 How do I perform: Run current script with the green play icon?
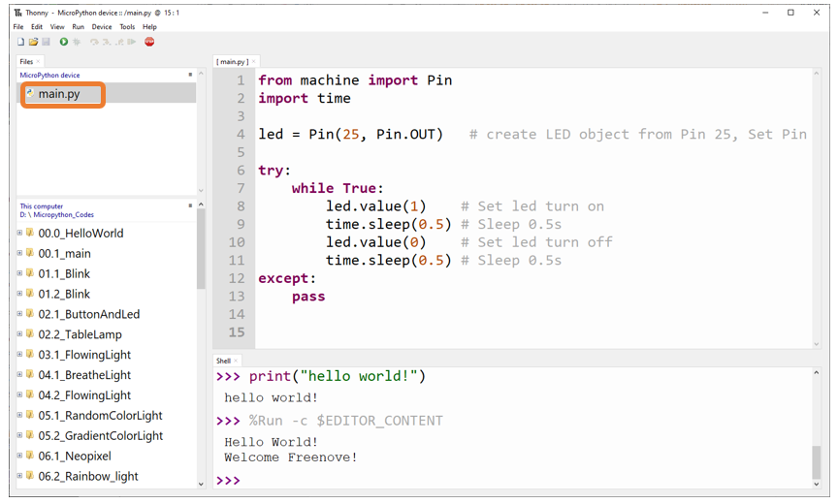[x=64, y=42]
